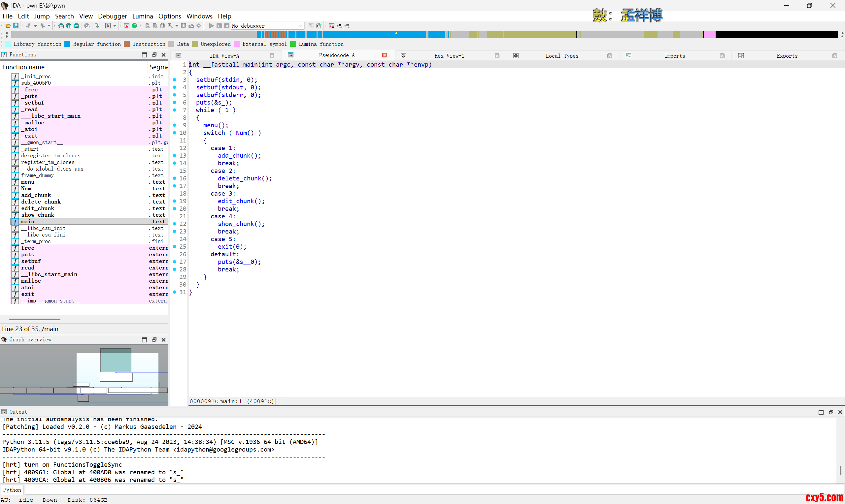
Task: Click the text search T icon
Action: (69, 26)
